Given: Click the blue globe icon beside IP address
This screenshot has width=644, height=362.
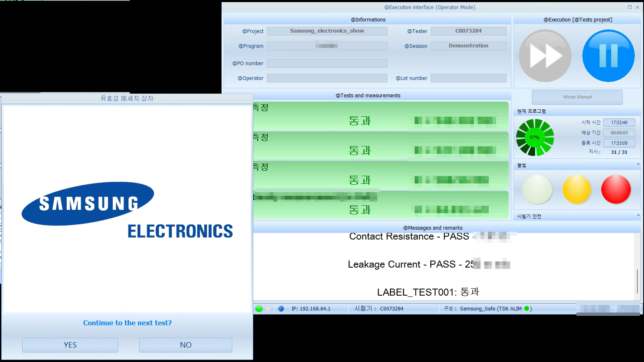Looking at the screenshot, I should tap(281, 309).
